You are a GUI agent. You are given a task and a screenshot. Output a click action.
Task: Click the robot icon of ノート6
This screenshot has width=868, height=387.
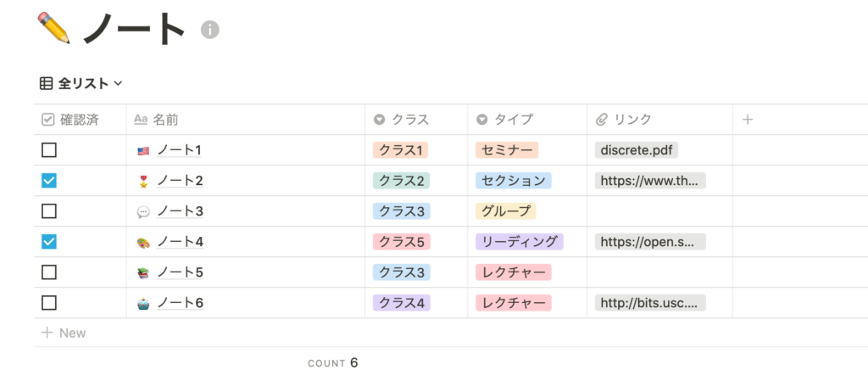tap(143, 303)
